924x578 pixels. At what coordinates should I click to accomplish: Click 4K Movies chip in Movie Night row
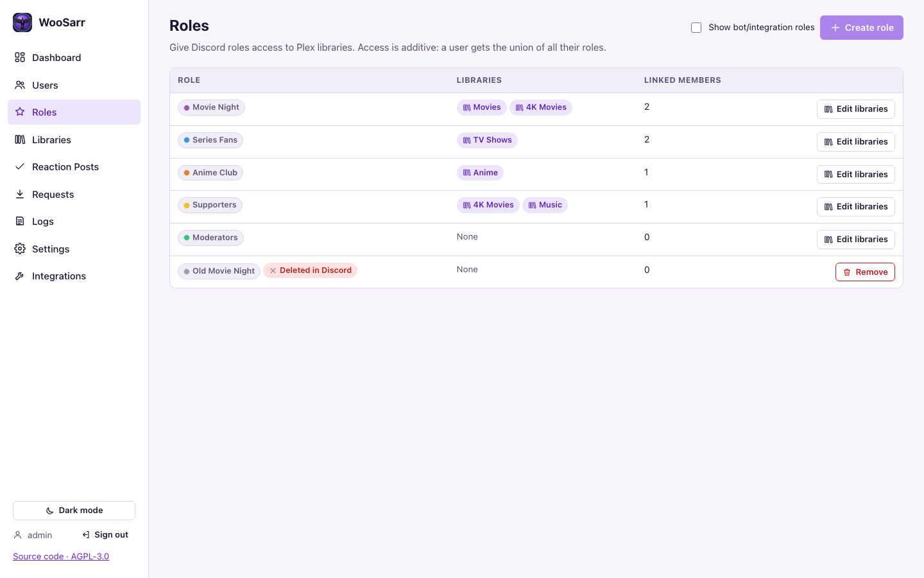(541, 107)
